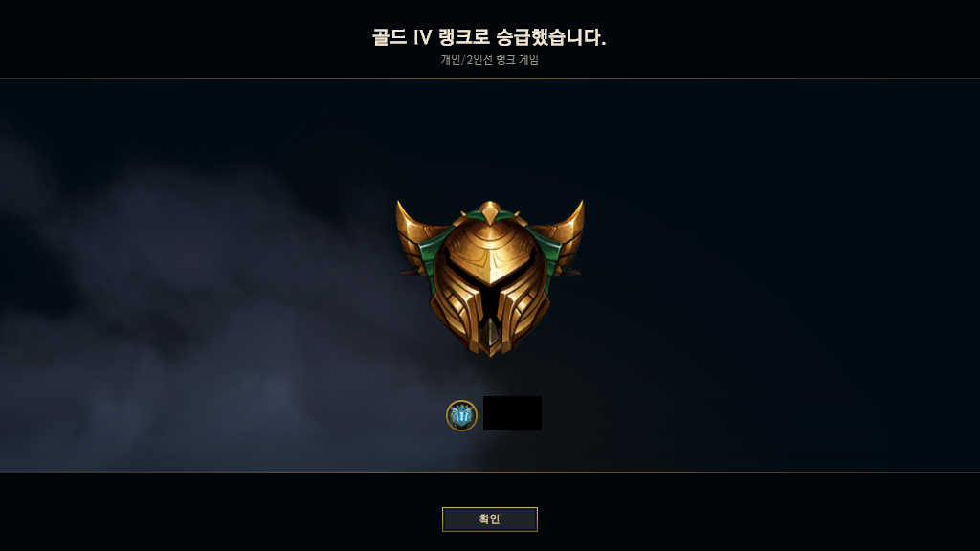Click the left golden horn of emblem
980x551 pixels.
412,225
